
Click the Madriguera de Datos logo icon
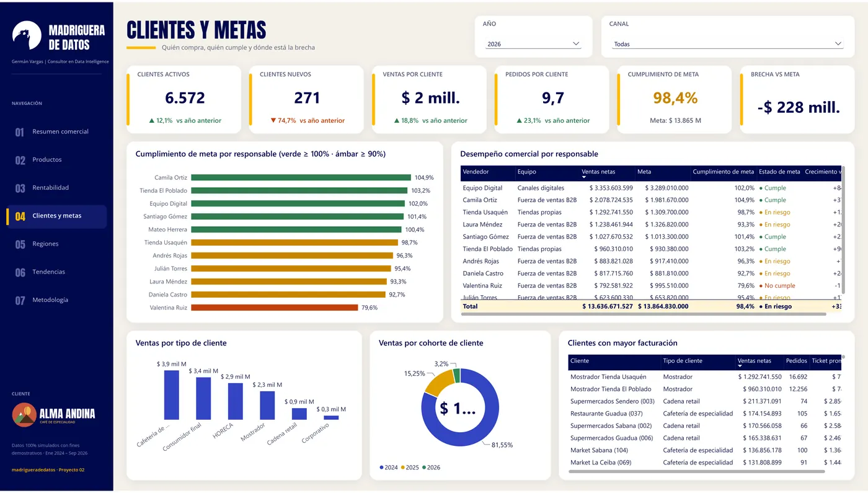coord(27,35)
